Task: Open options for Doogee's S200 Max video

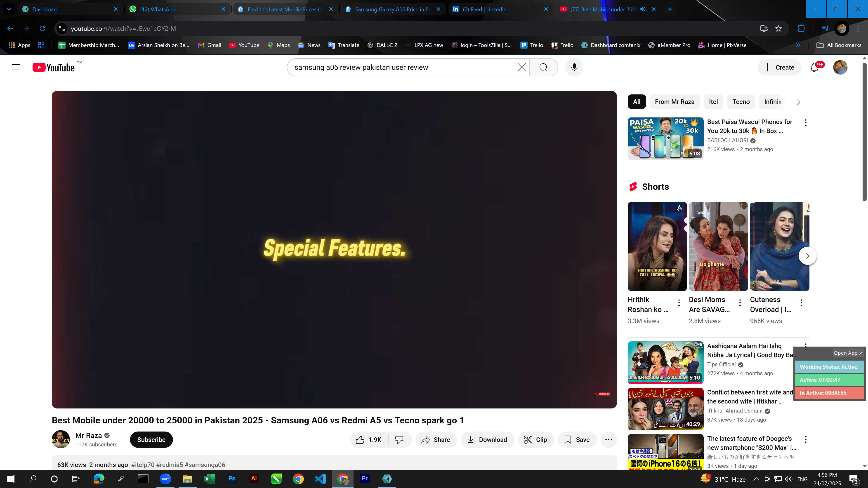Action: coord(806,439)
